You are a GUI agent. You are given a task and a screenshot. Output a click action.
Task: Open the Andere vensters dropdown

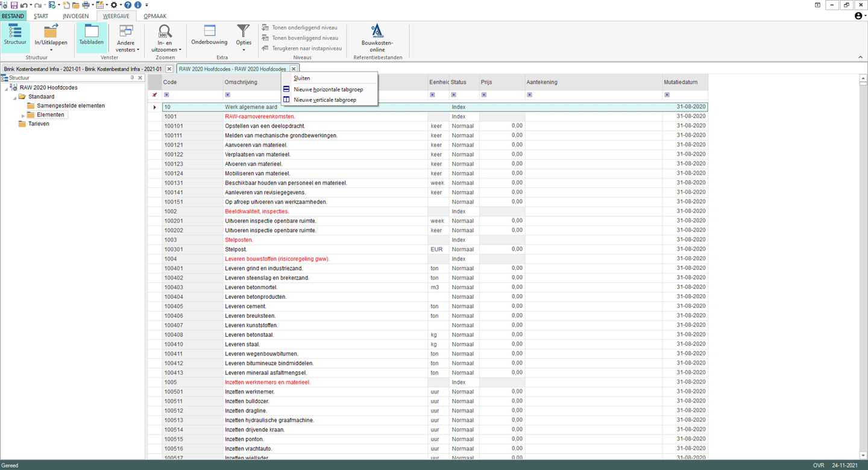(126, 37)
